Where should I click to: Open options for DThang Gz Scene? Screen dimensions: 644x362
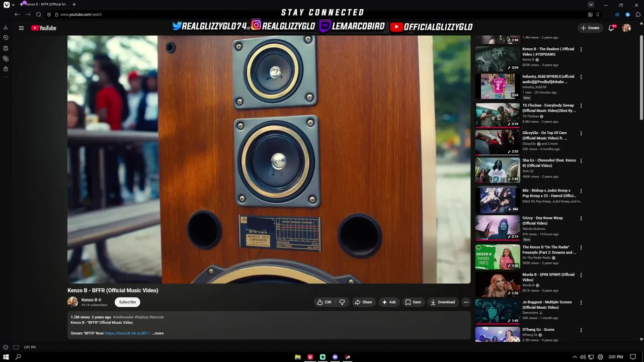click(581, 330)
